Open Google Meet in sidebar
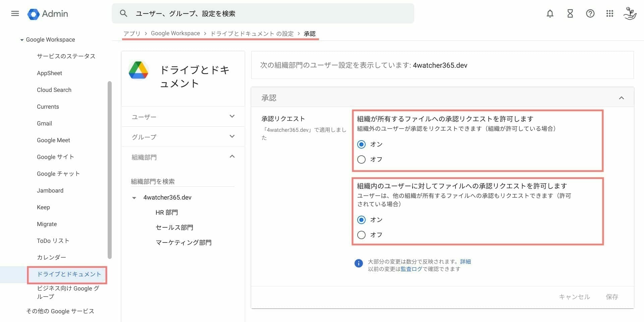The width and height of the screenshot is (644, 322). [53, 140]
